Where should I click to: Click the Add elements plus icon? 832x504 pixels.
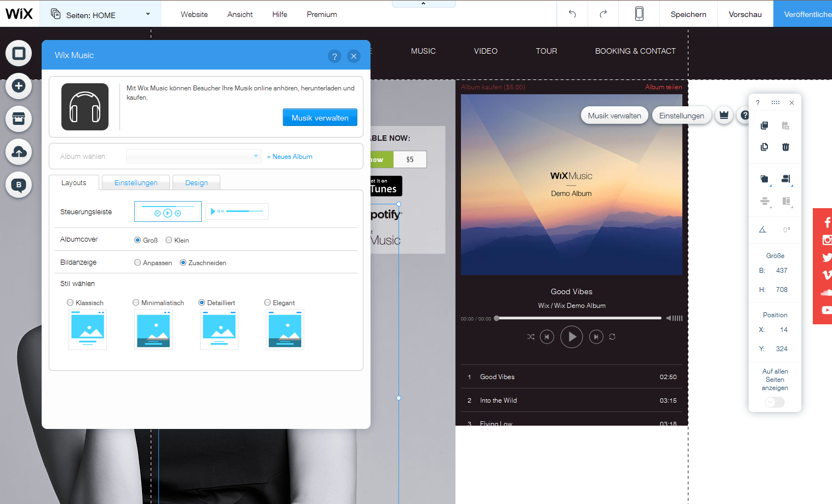pos(19,86)
